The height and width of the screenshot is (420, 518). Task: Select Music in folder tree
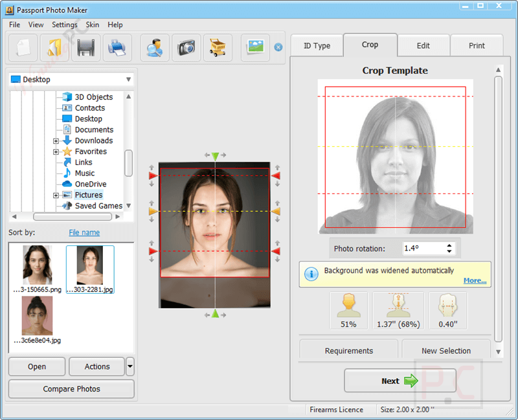[x=85, y=173]
